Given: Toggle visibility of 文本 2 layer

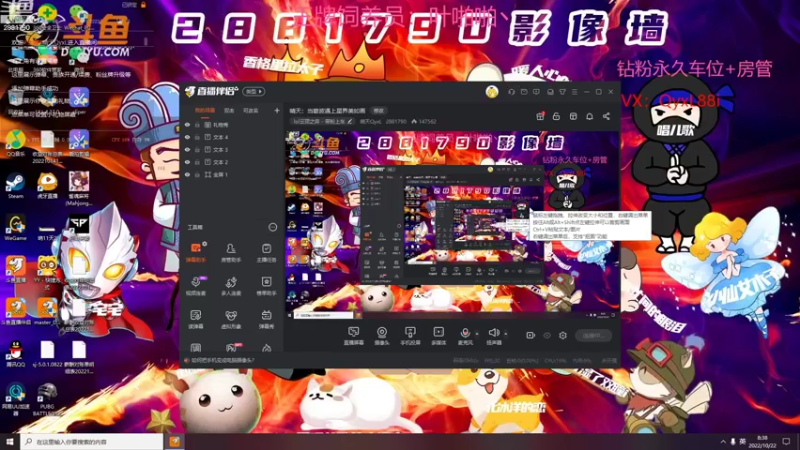Looking at the screenshot, I should (x=187, y=162).
